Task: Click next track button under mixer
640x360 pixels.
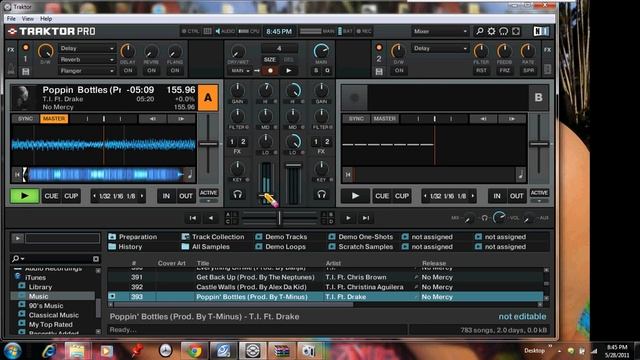Action: pos(366,218)
